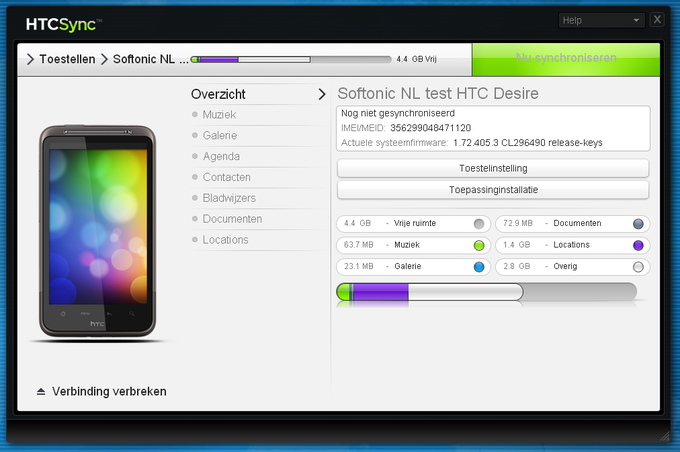This screenshot has width=680, height=452.
Task: Go to Toestellen breadcrumb
Action: tap(67, 59)
